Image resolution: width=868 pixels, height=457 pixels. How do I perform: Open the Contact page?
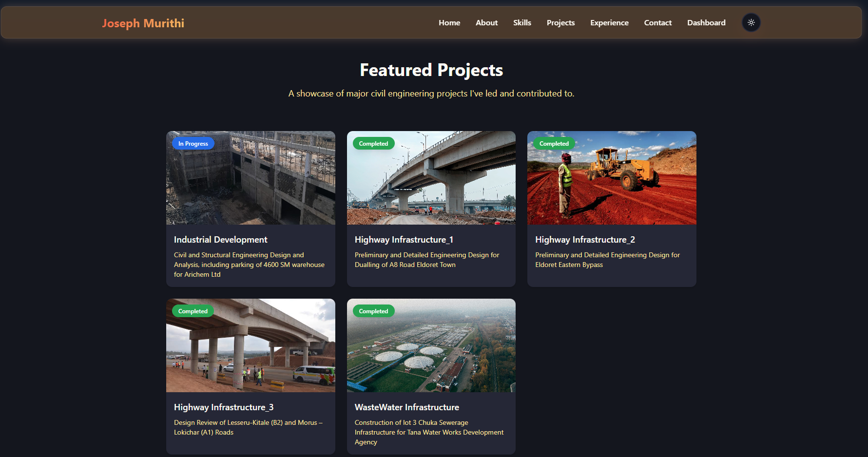point(657,22)
